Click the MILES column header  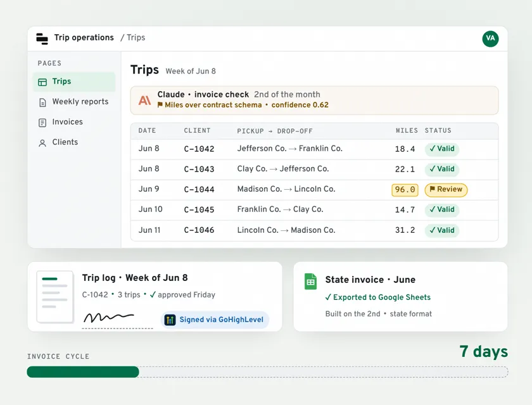(407, 131)
